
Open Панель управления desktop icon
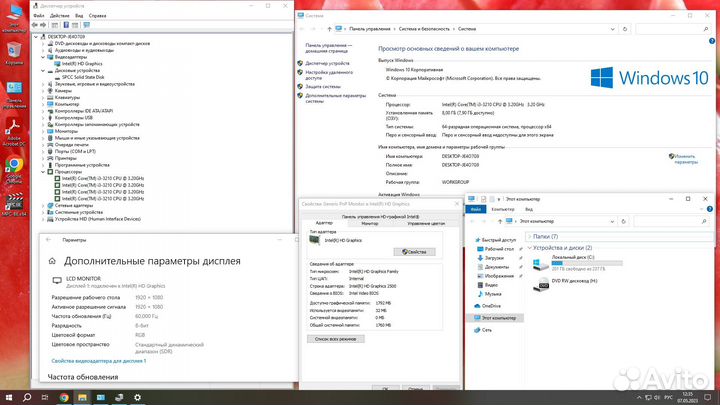[x=14, y=95]
